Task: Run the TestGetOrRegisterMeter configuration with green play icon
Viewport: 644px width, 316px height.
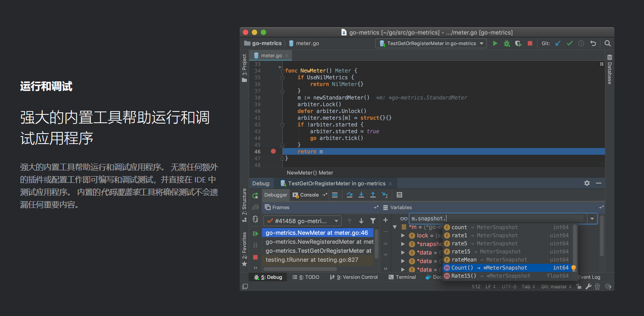Action: (x=495, y=43)
